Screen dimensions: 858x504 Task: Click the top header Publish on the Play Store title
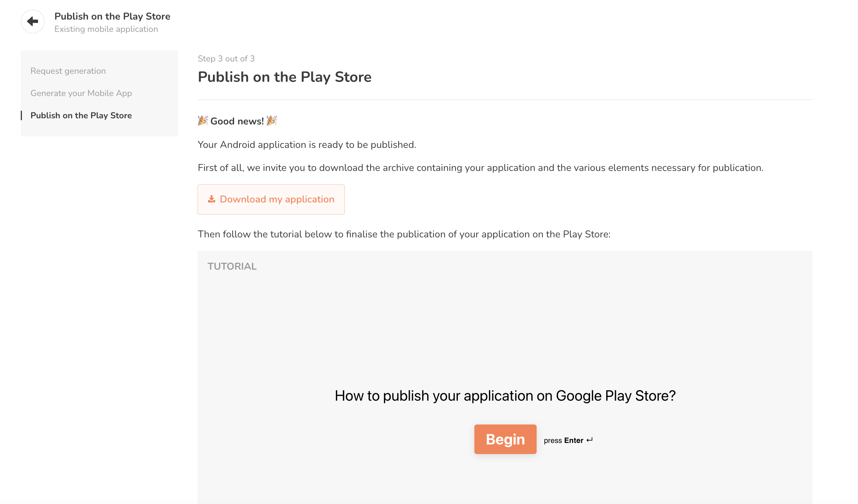click(x=112, y=17)
